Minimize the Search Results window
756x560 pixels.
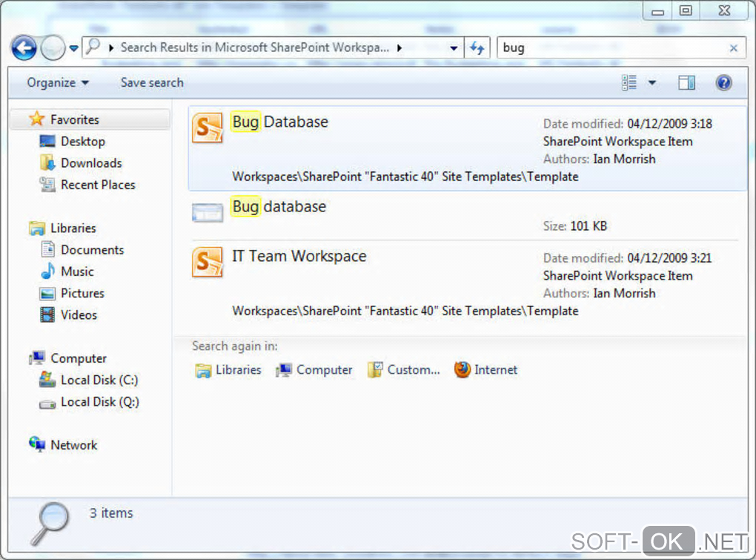click(657, 10)
